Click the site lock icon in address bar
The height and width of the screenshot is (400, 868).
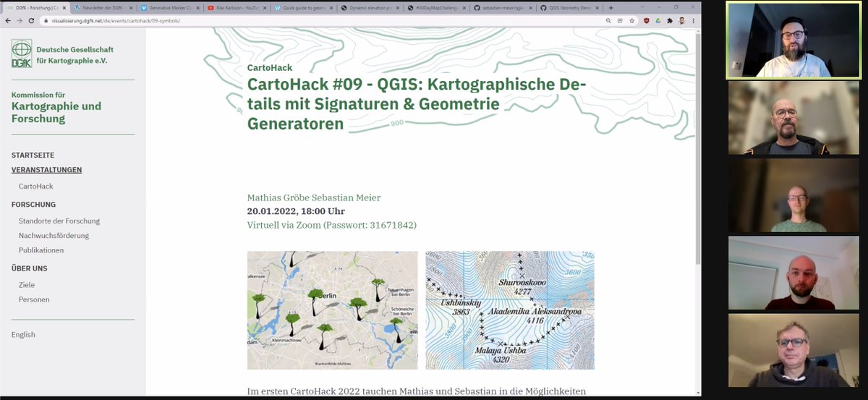(x=46, y=21)
